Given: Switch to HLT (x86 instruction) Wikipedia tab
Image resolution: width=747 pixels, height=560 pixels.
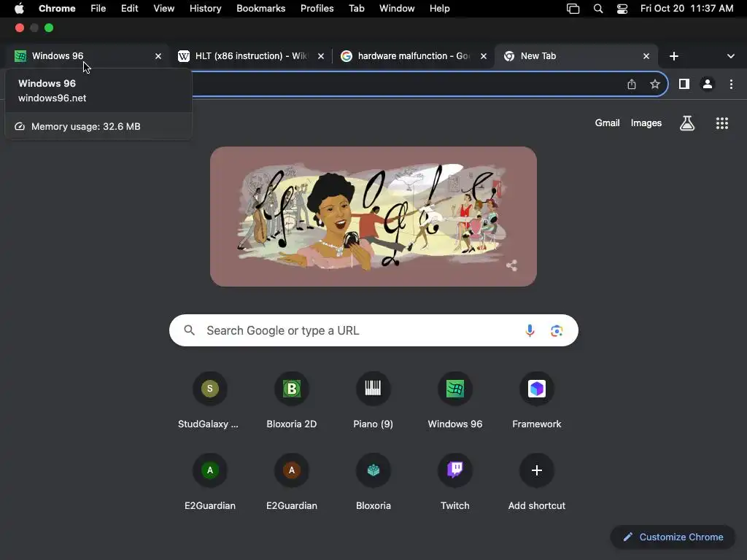Looking at the screenshot, I should [x=251, y=56].
